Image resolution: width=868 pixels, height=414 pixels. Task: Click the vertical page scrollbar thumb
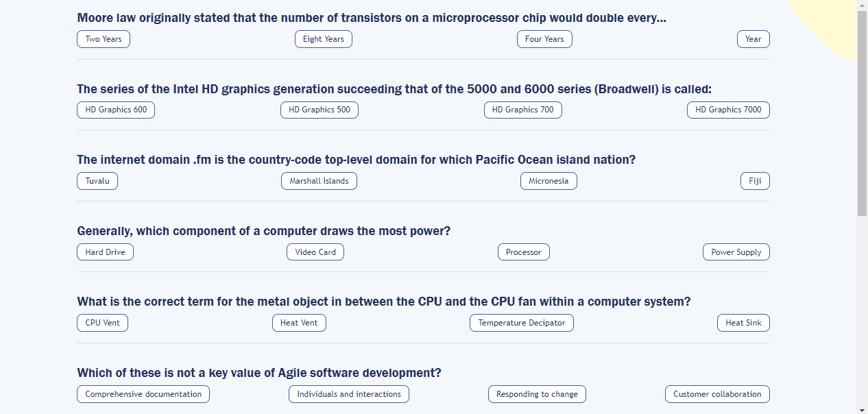[863, 113]
